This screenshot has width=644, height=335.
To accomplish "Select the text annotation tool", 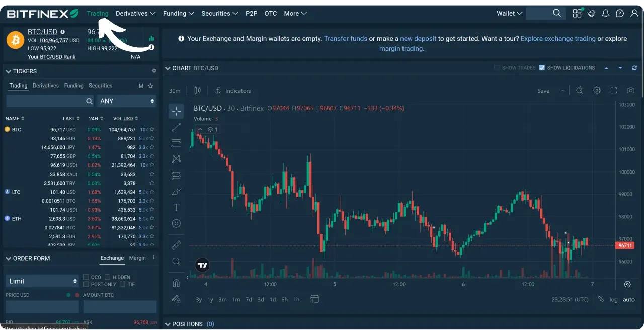I will click(x=176, y=207).
